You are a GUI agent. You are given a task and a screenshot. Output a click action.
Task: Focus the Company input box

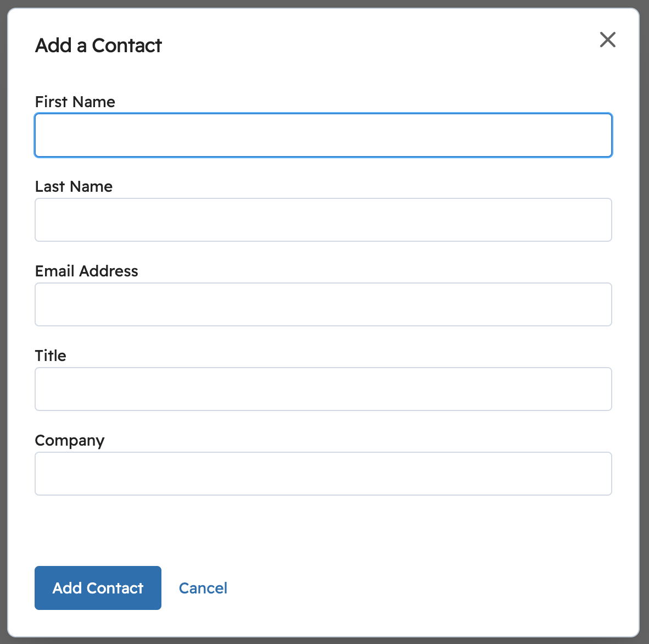click(x=323, y=474)
